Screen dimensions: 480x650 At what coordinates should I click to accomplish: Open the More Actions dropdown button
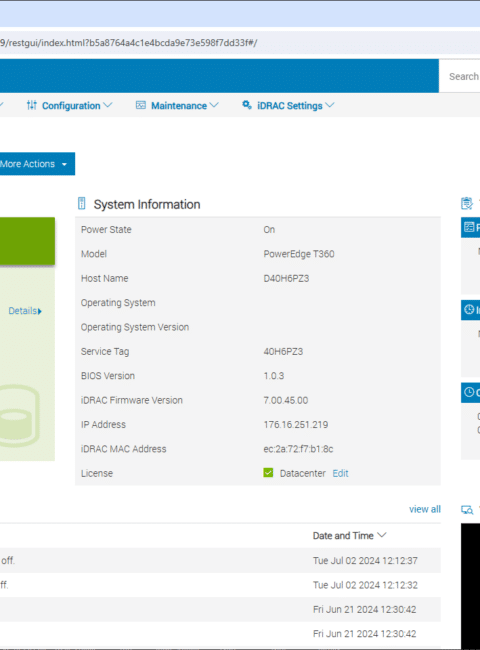click(37, 164)
